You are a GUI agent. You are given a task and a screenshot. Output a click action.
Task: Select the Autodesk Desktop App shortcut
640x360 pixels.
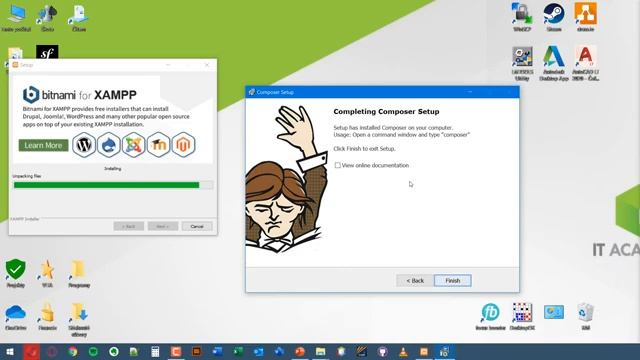click(554, 63)
